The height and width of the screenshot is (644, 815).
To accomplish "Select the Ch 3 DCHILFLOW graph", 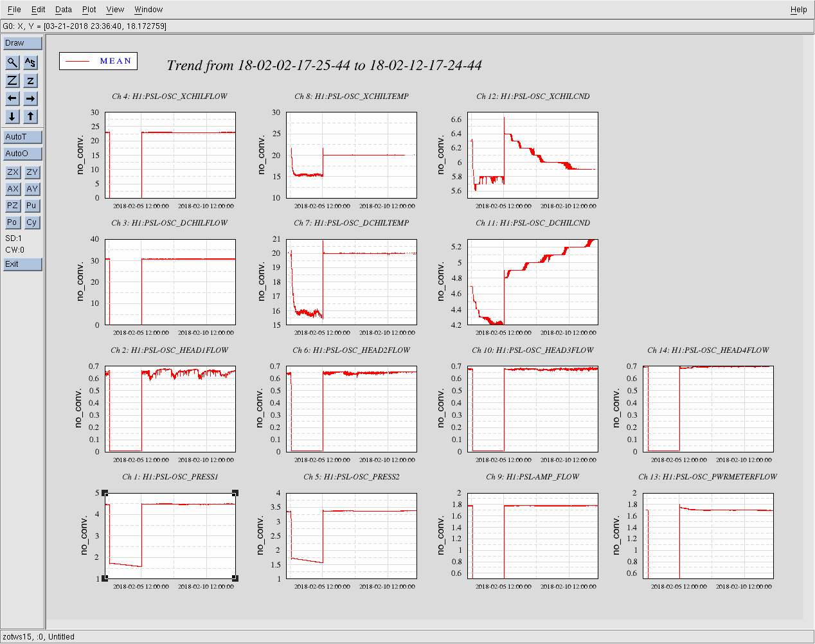I will point(170,282).
